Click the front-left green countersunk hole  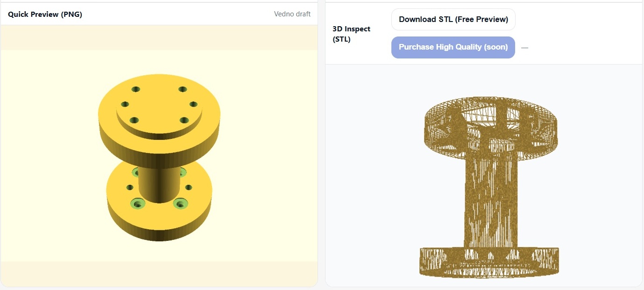[137, 203]
